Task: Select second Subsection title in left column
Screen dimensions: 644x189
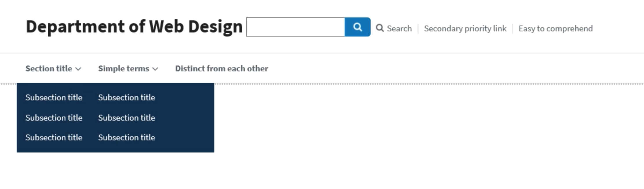Action: tap(54, 118)
